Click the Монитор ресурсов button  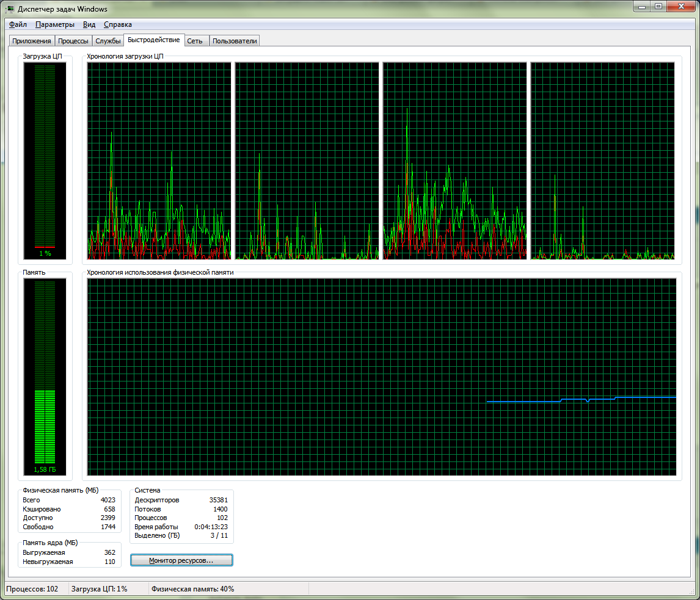pos(181,560)
